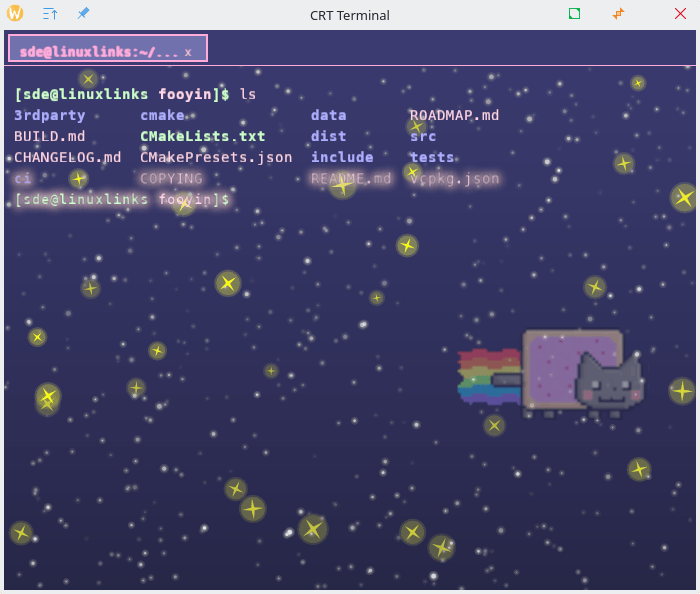The height and width of the screenshot is (594, 700).
Task: Maximize window with the green square icon
Action: pyautogui.click(x=574, y=14)
